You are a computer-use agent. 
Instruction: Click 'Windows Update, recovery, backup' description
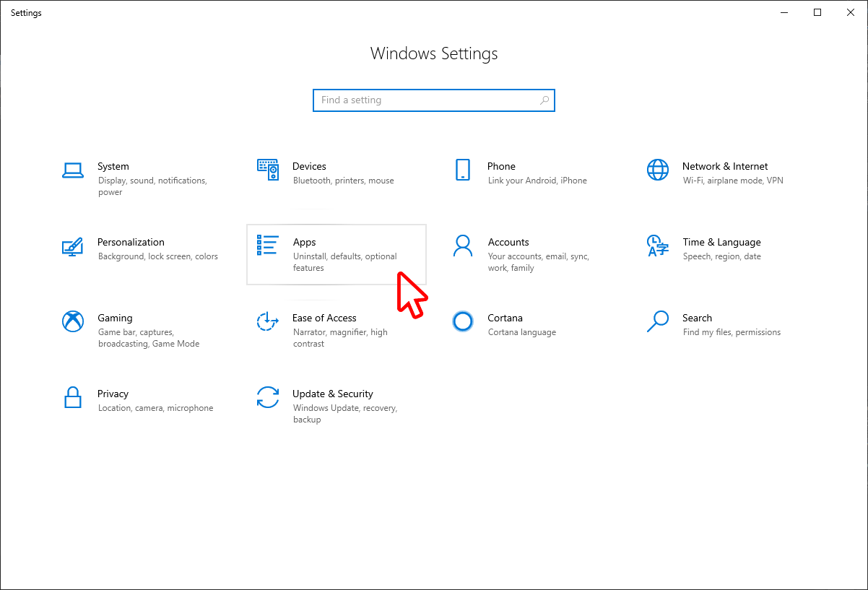point(345,414)
